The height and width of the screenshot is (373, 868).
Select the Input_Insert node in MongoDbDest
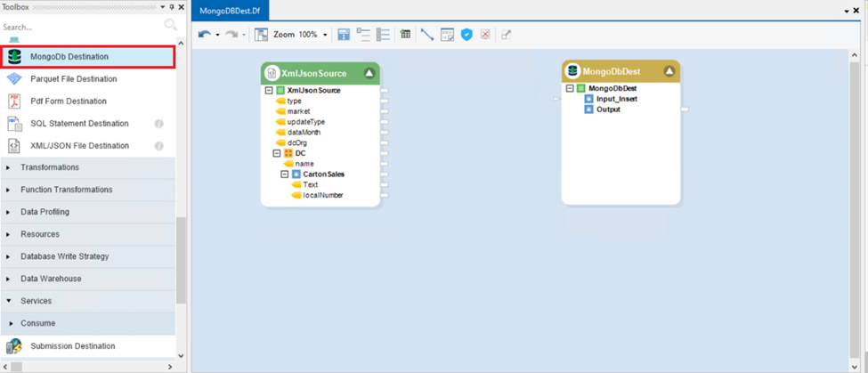coord(616,99)
